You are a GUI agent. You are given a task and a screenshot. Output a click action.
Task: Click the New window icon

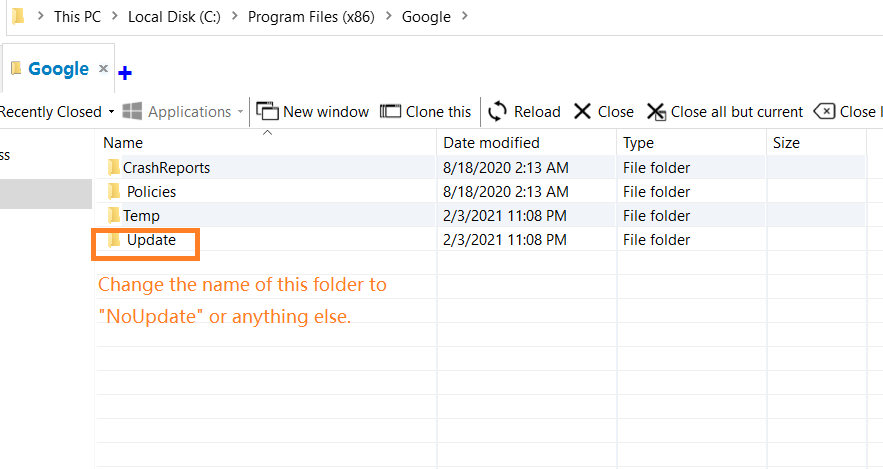tap(267, 111)
